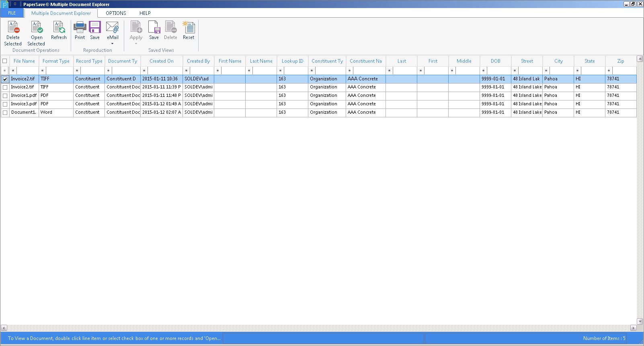This screenshot has width=644, height=346.
Task: Click the Zip column header
Action: (x=621, y=61)
